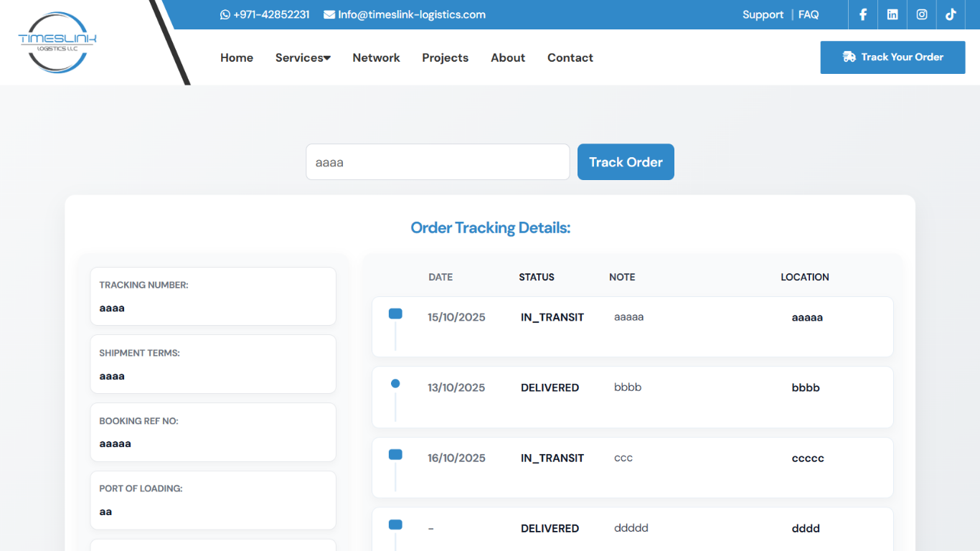Click the Timeslink Logistics logo
Viewport: 980px width, 551px height.
tap(57, 42)
